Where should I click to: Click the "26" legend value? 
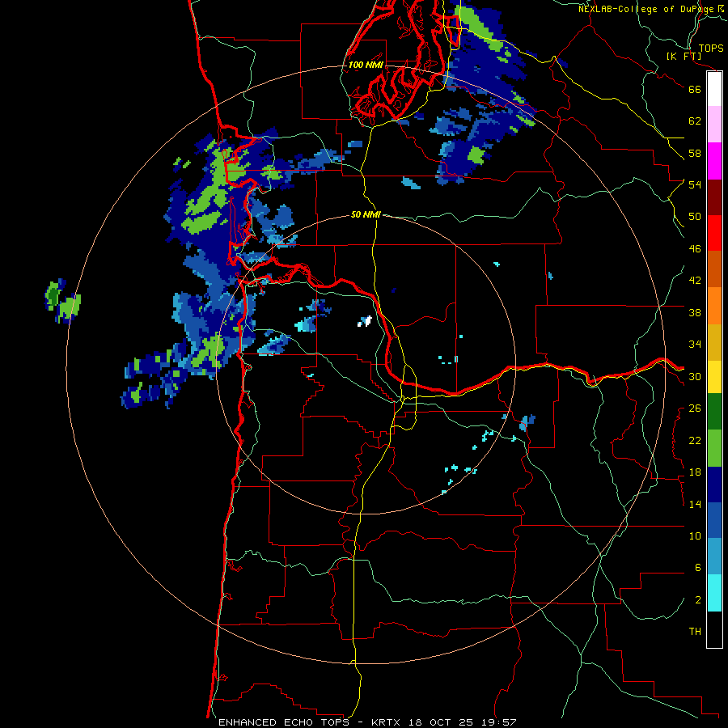[x=695, y=408]
